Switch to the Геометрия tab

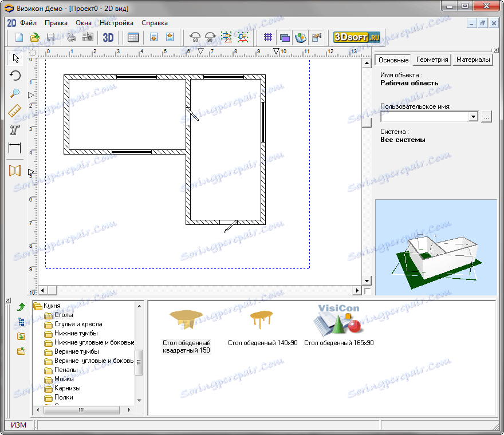tap(432, 60)
